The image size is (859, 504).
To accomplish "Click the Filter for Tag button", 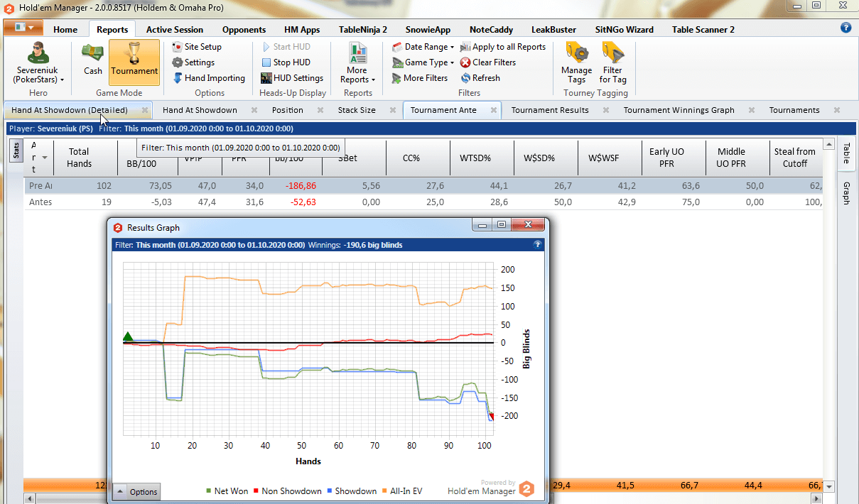I will (x=612, y=62).
